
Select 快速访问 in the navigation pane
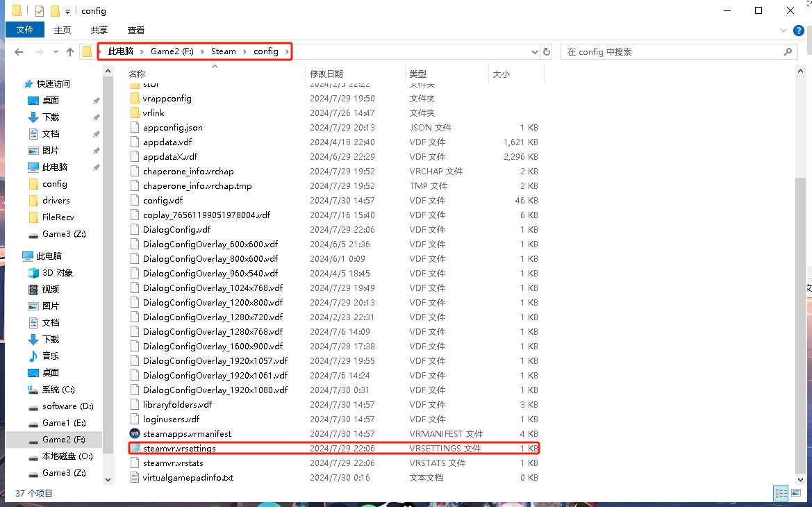pos(53,84)
